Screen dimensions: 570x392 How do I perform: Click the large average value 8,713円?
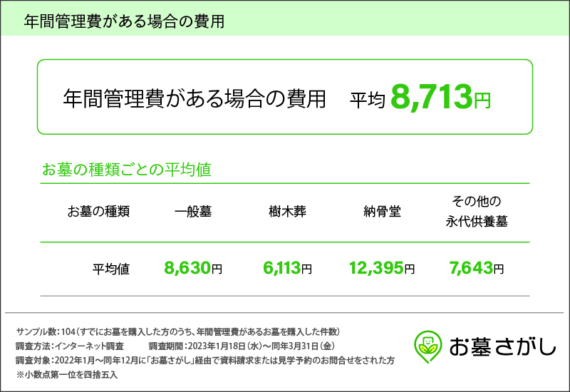tap(440, 97)
